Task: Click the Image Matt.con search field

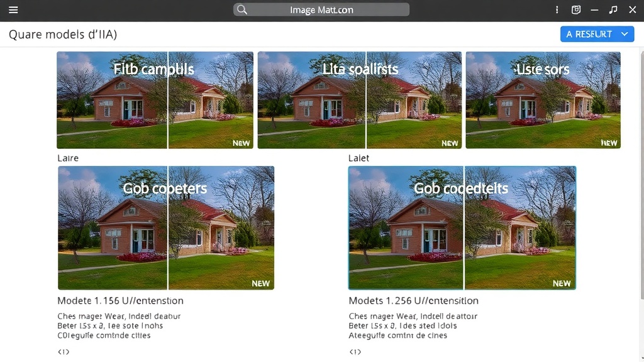Action: 321,9
